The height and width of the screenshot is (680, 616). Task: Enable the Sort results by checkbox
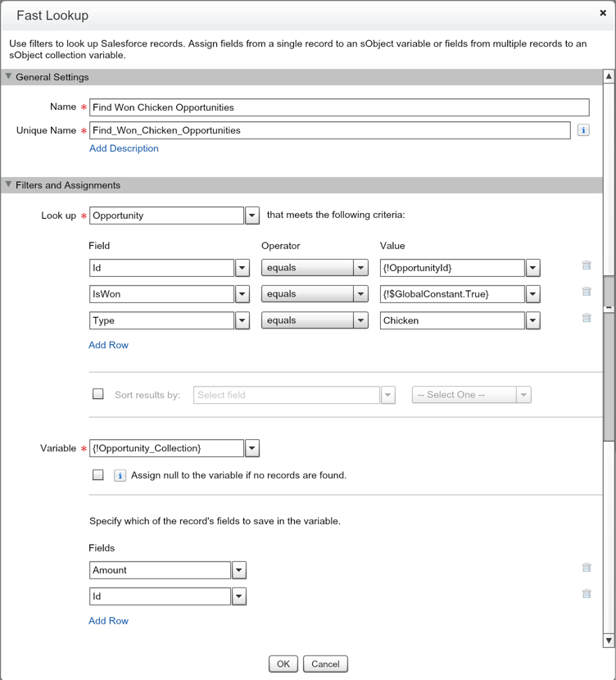pos(98,394)
